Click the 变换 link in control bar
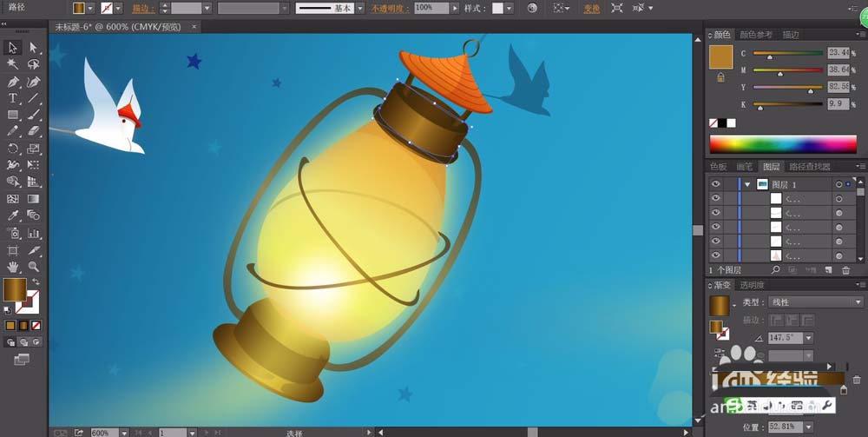The height and width of the screenshot is (437, 868). (x=592, y=9)
